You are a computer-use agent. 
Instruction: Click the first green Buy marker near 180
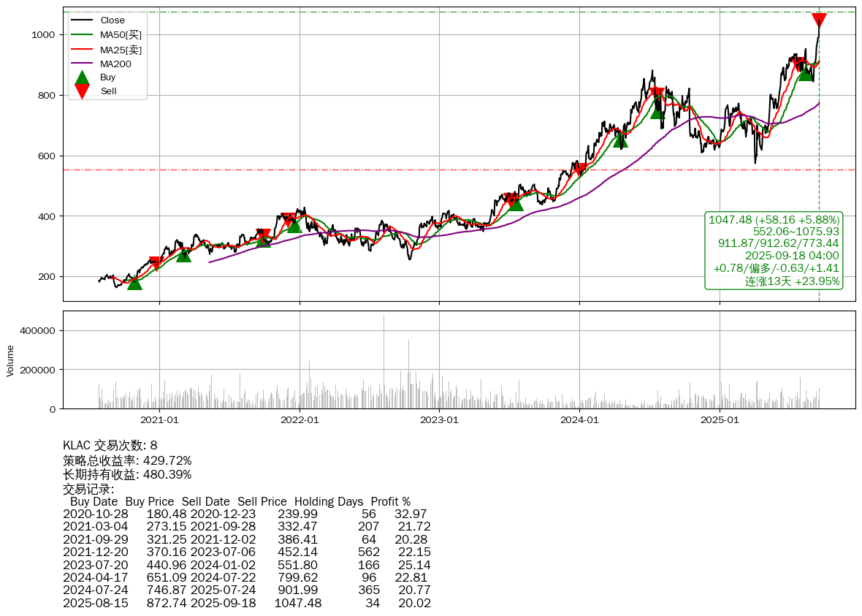[134, 282]
